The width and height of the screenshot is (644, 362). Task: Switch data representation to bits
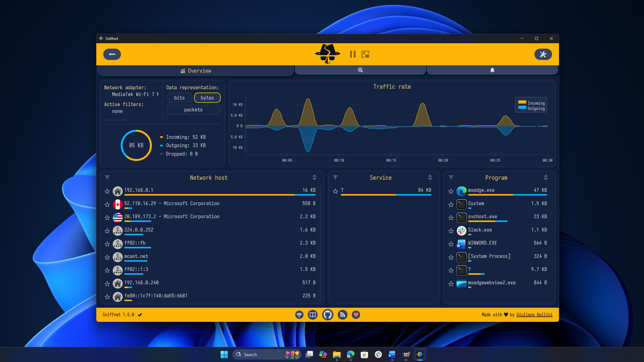click(x=179, y=98)
